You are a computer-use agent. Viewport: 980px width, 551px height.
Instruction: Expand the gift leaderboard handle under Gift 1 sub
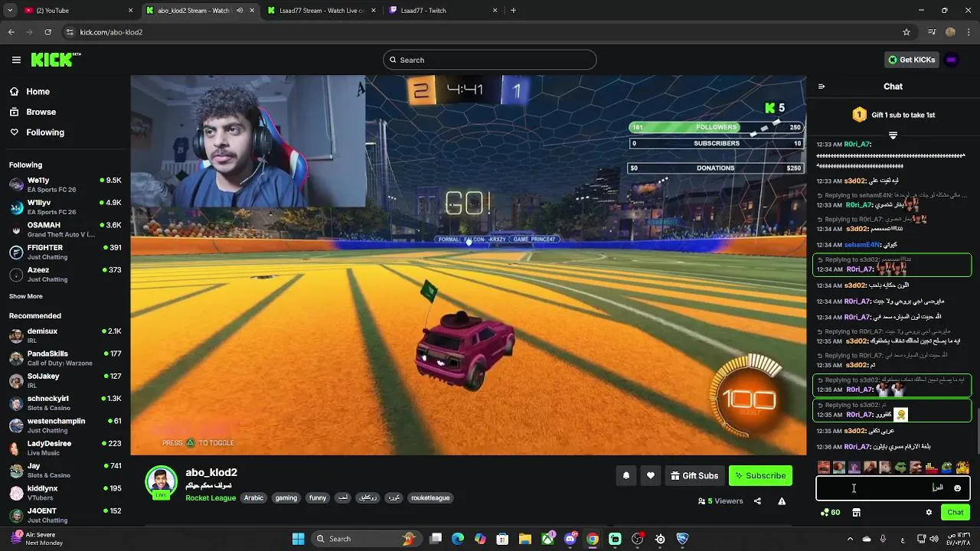893,135
